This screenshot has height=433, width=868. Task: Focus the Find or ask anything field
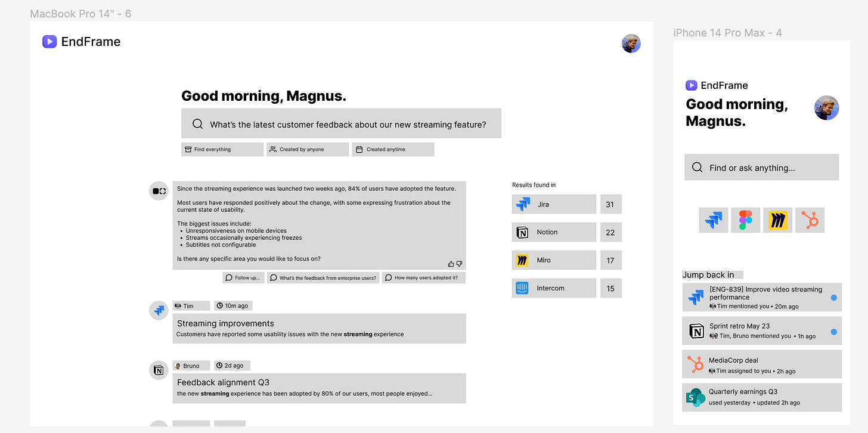point(761,167)
